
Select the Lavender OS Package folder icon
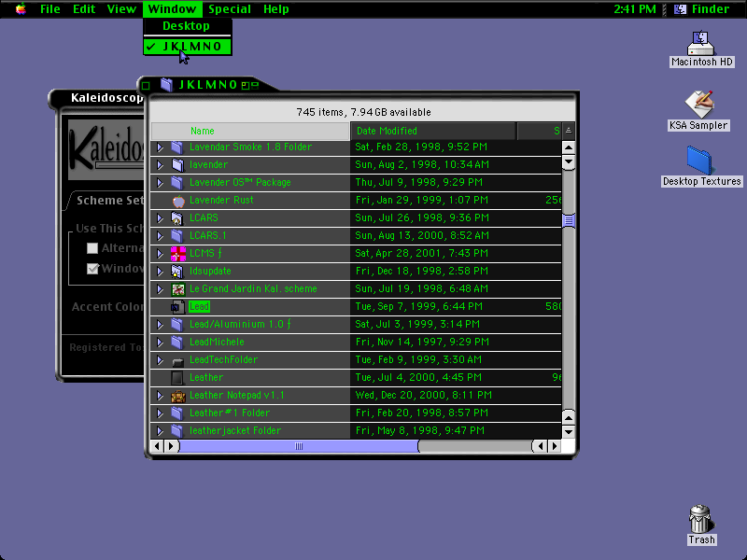[177, 182]
